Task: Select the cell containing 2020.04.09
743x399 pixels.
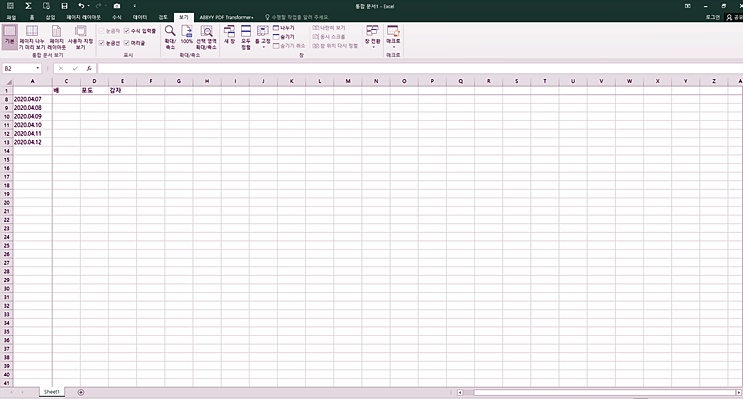Action: point(33,116)
